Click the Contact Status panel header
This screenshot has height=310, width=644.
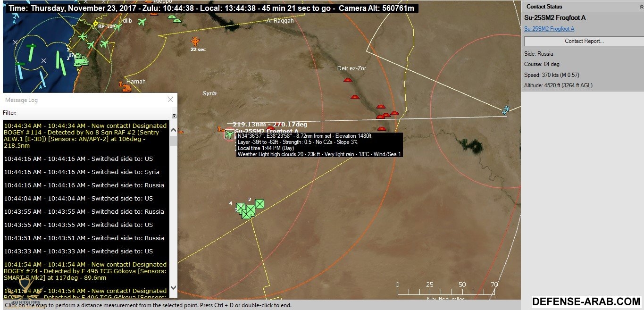pyautogui.click(x=582, y=7)
